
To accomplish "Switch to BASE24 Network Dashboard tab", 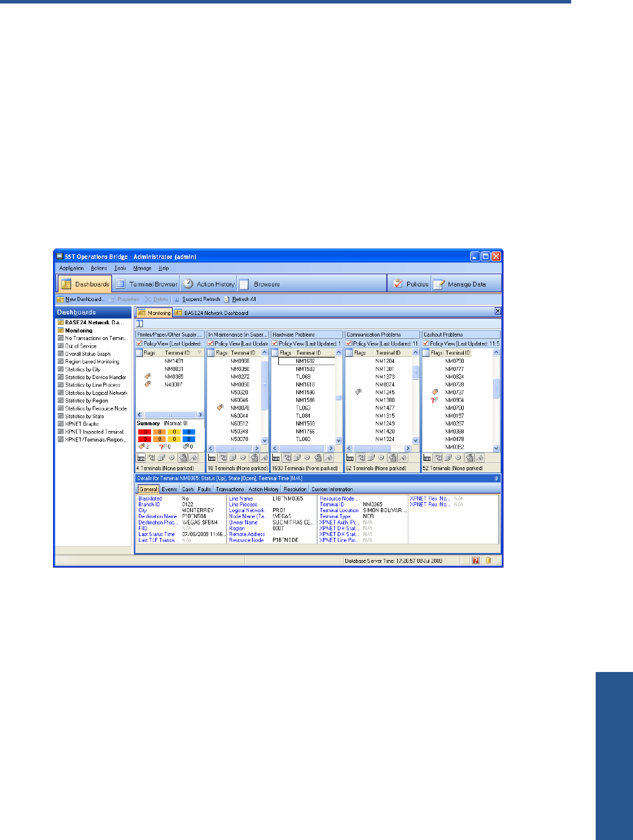I will click(x=212, y=313).
